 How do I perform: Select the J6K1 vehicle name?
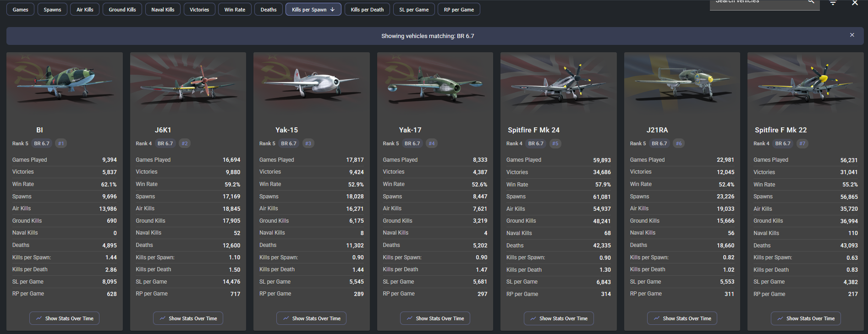pos(163,130)
